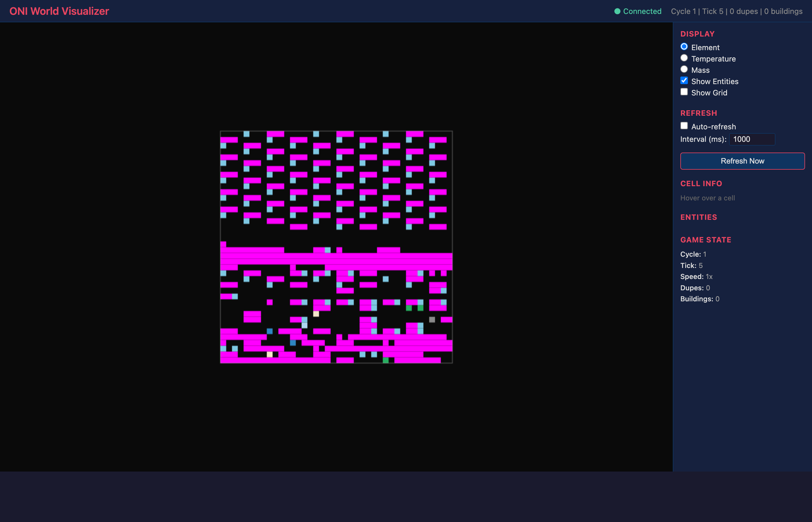Click the Interval (ms) input field
Image resolution: width=812 pixels, height=522 pixels.
coord(751,139)
